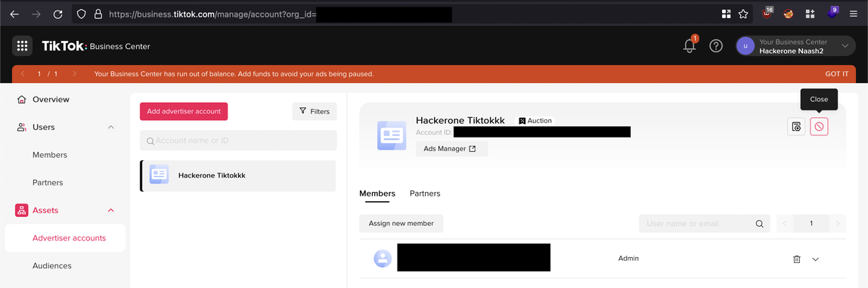Screen dimensions: 868x288
Task: Click the shield tracking protection icon
Action: pyautogui.click(x=82, y=14)
